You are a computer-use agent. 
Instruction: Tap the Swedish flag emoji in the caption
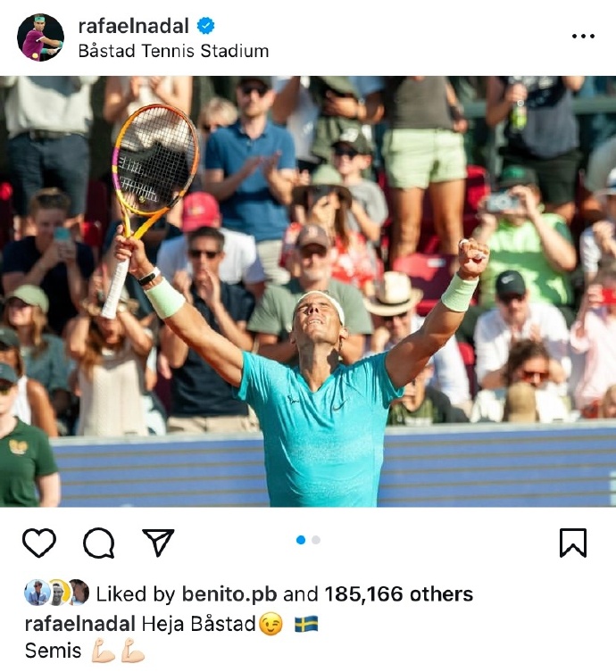[x=306, y=625]
